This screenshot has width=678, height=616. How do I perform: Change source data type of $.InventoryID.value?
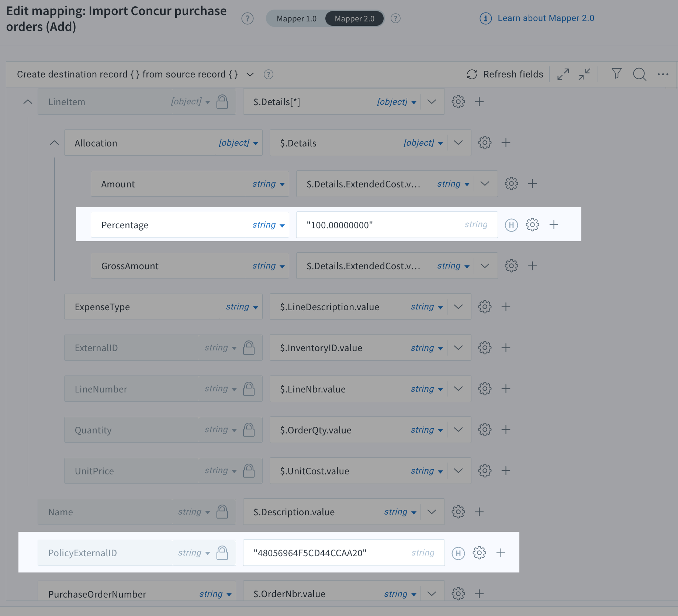coord(426,347)
